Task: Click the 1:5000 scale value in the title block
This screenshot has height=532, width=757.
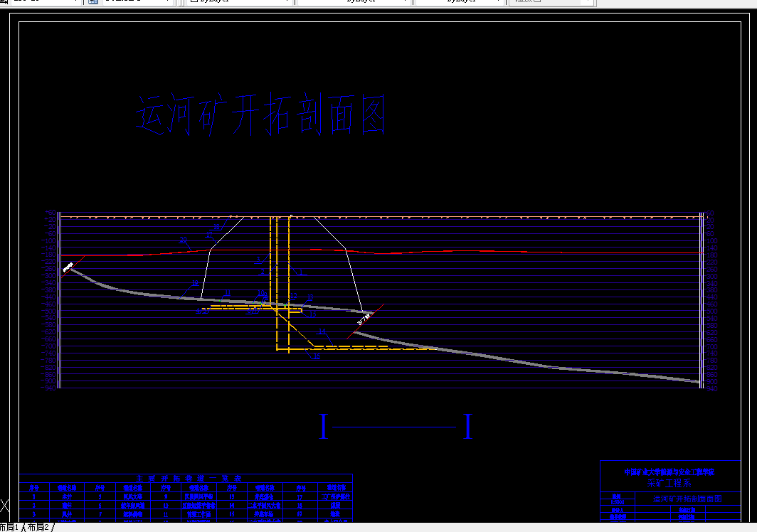Action: click(617, 503)
